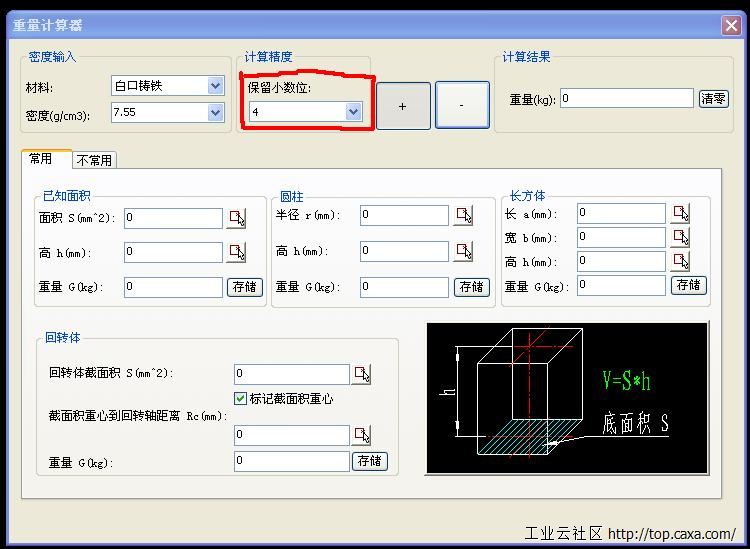The width and height of the screenshot is (750, 549).
Task: Click the 宽 b(mm) input field
Action: click(x=621, y=237)
